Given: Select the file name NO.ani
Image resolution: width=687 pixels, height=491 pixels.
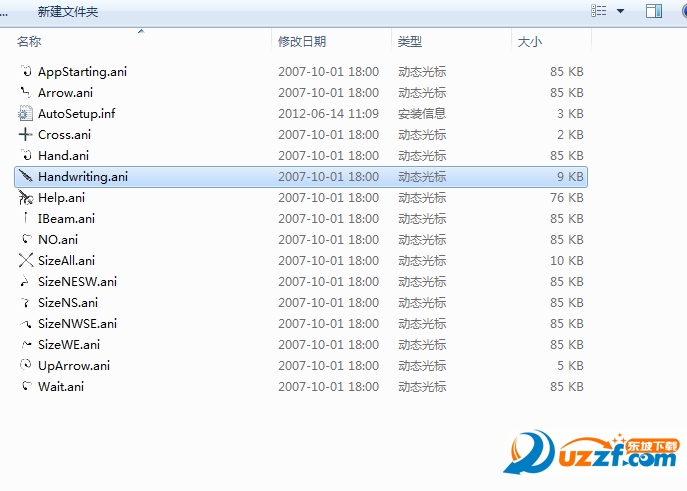Looking at the screenshot, I should pyautogui.click(x=58, y=240).
